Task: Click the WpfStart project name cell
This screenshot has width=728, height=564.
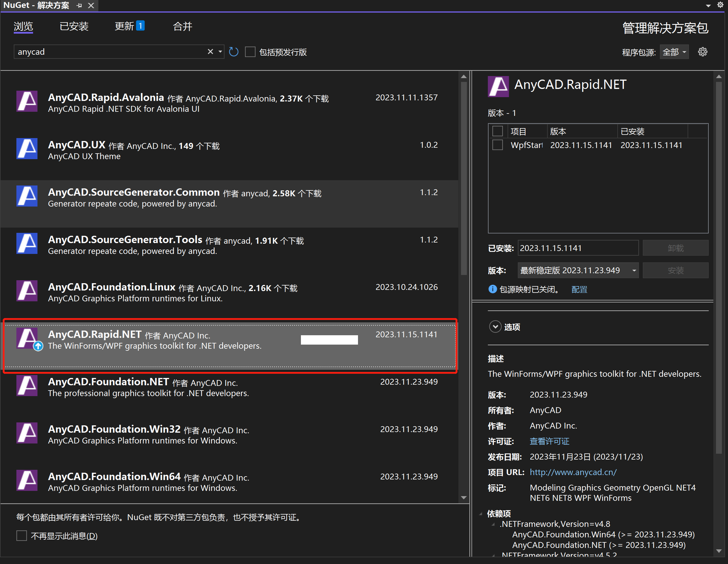Action: pos(527,145)
